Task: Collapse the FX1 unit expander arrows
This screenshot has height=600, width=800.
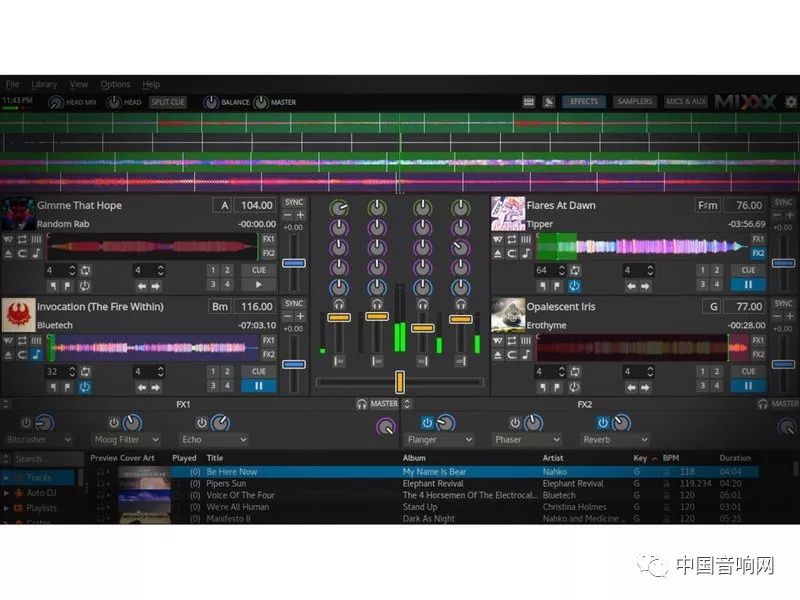Action: (x=6, y=404)
